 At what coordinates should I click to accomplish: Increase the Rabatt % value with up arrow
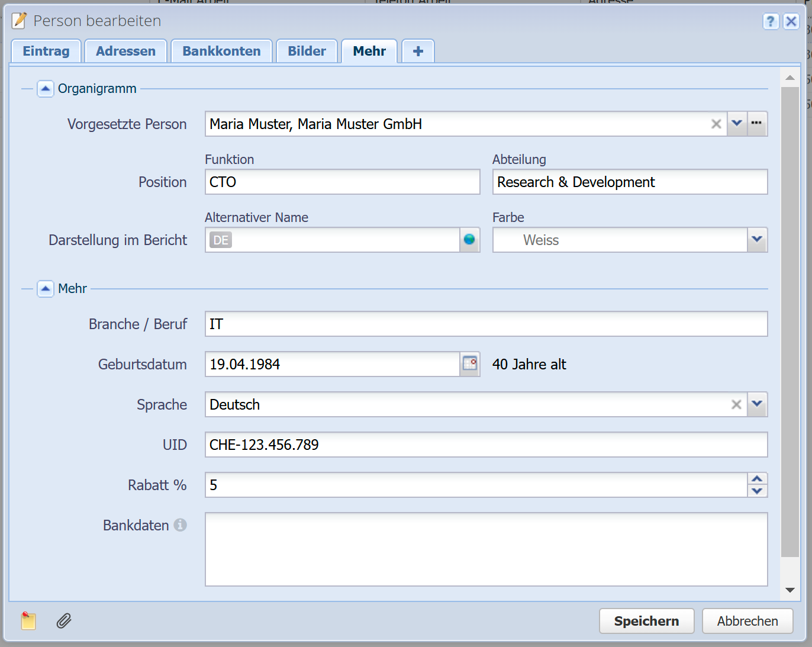(757, 479)
